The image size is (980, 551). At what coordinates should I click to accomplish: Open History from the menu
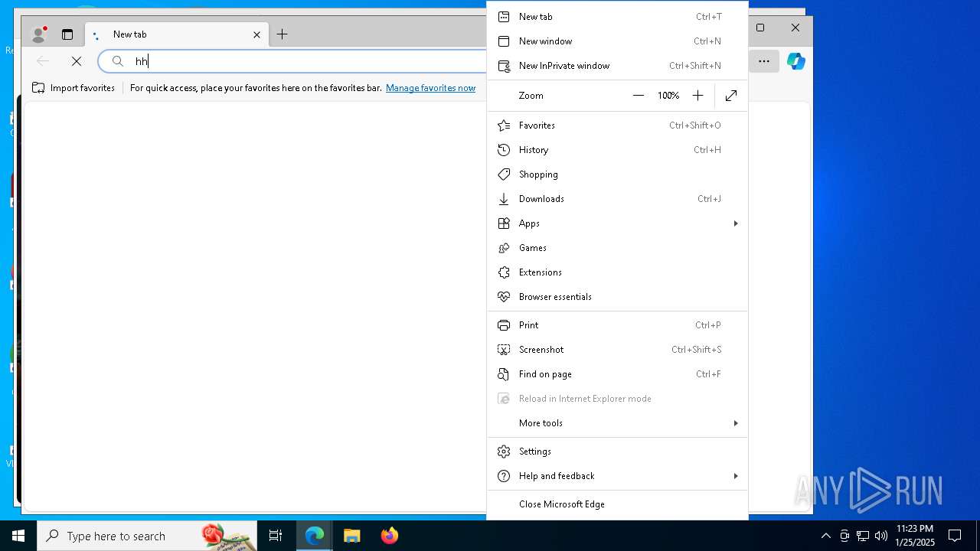pos(617,150)
